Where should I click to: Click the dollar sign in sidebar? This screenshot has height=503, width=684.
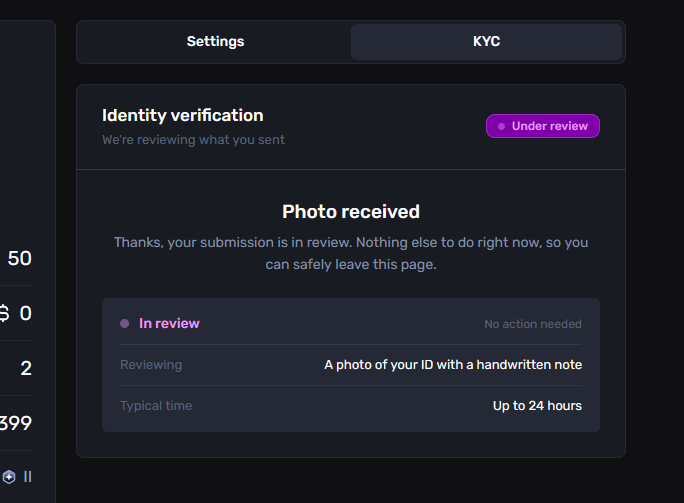[4, 313]
